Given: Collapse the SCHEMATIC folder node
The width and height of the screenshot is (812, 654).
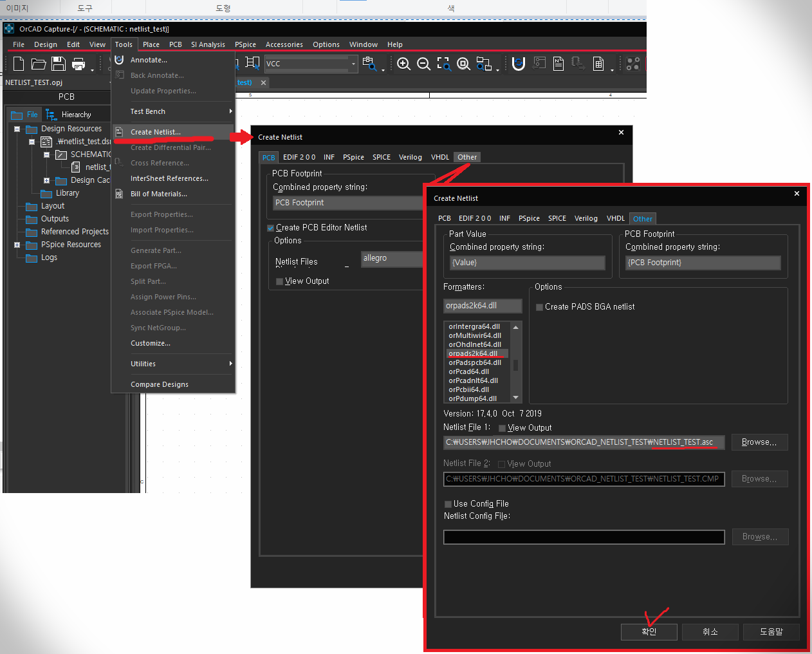Looking at the screenshot, I should (x=46, y=154).
